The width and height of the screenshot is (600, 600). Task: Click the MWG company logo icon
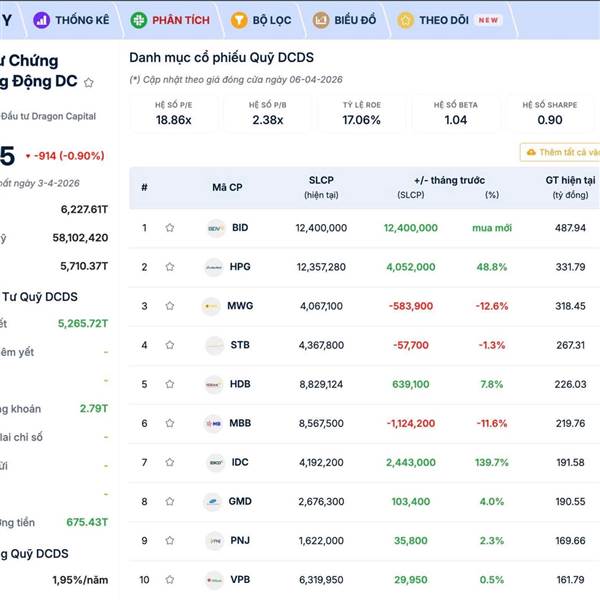tap(211, 306)
